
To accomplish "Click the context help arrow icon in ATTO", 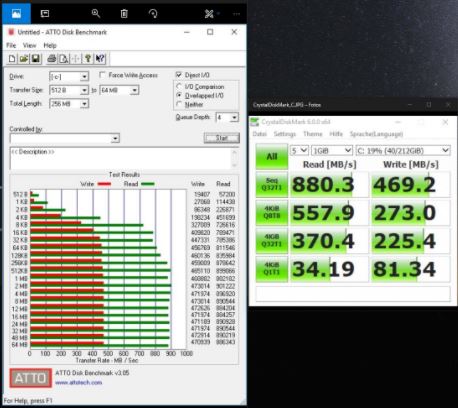I will coord(100,59).
